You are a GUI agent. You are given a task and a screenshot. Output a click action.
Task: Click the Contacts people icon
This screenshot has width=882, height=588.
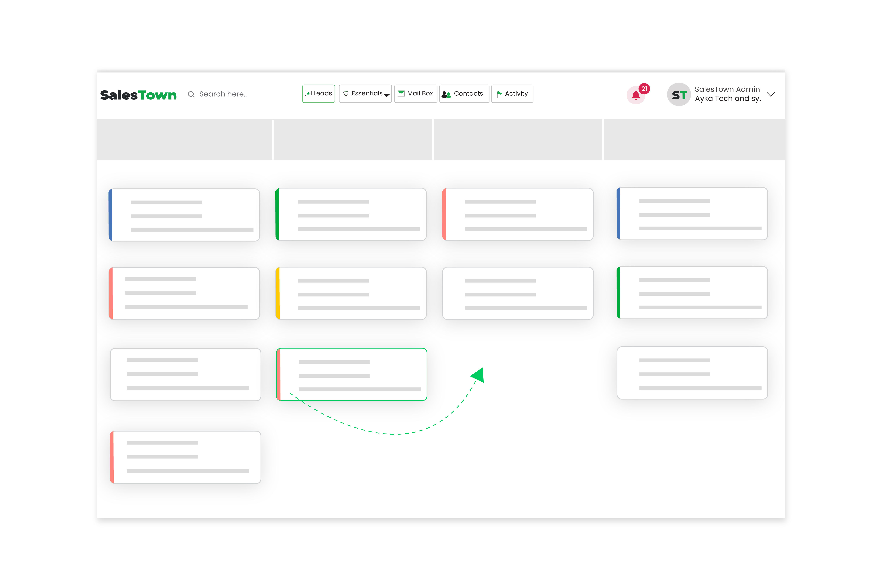point(446,94)
